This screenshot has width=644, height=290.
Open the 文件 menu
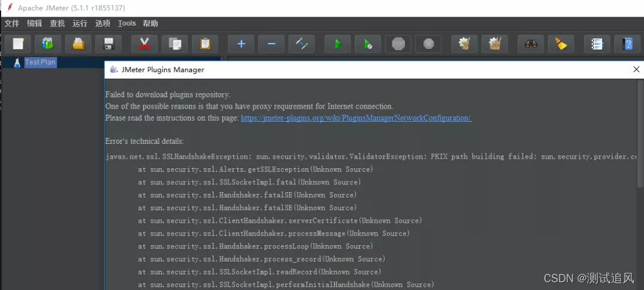[12, 23]
